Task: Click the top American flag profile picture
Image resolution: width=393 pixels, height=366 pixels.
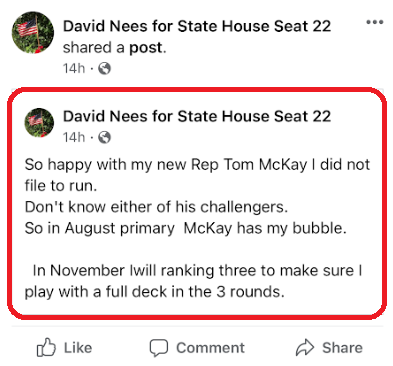Action: (x=33, y=33)
